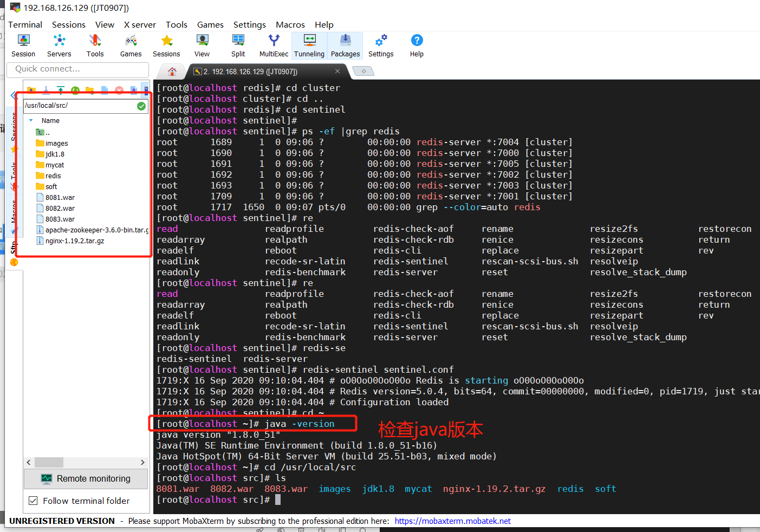Click the green checkmark beside path field
Screen dimensions: 760x532
coord(141,106)
